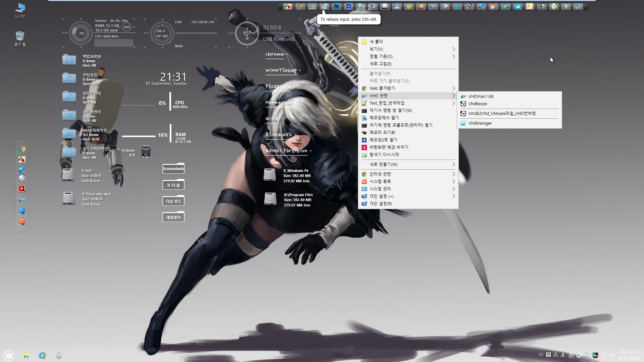Click the globe icon in side dock
The height and width of the screenshot is (362, 644).
(x=22, y=170)
